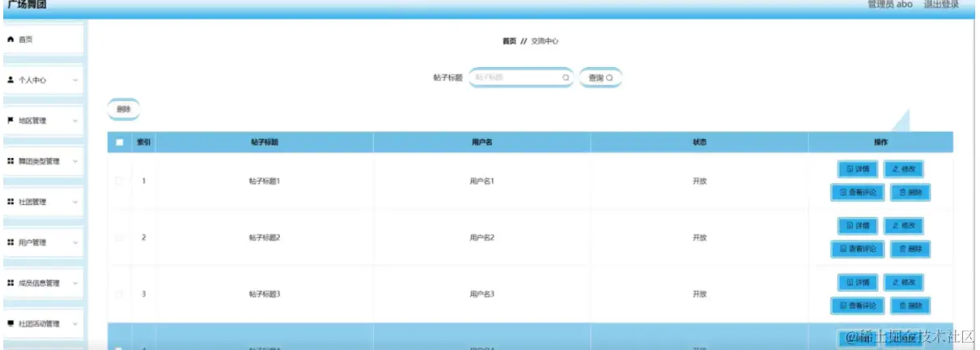Click the 查询 search button
980x350 pixels.
point(600,78)
